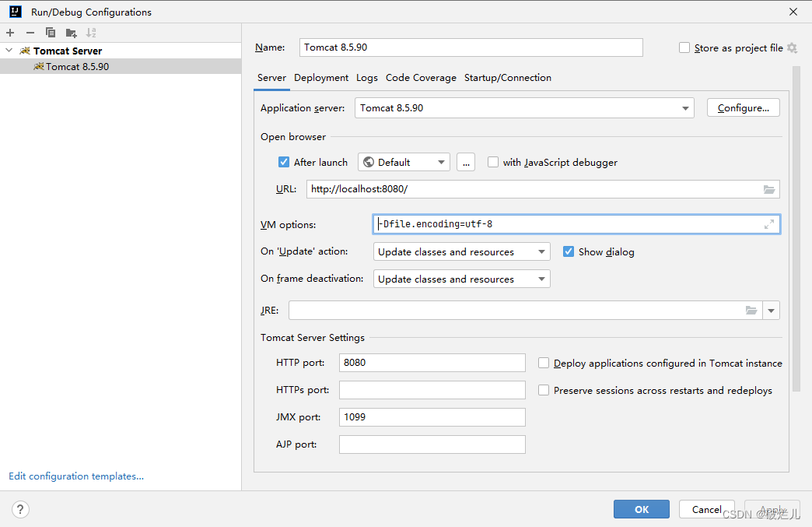812x527 pixels.
Task: Copy the configuration using duplicate icon
Action: [x=51, y=33]
